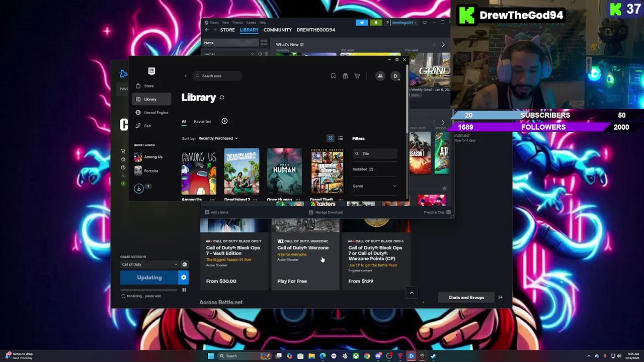The image size is (644, 362).
Task: Launch Fortnite from Quick Launch
Action: point(147,171)
